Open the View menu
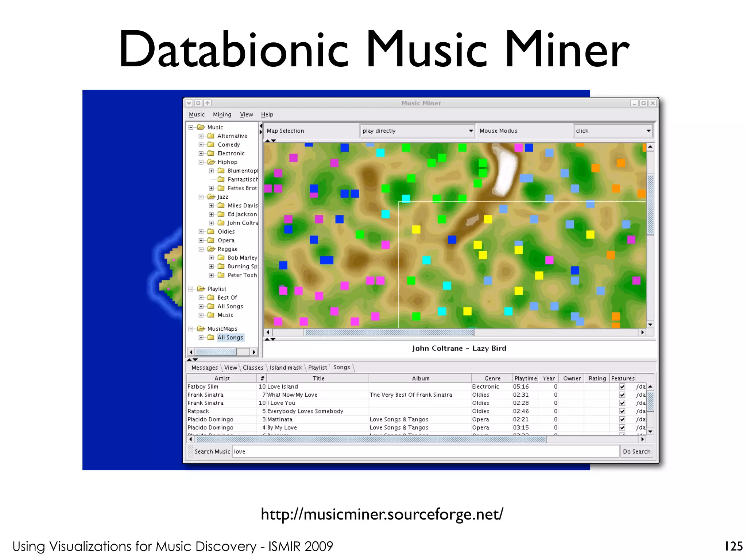Screen dimensions: 747x560 [x=246, y=114]
